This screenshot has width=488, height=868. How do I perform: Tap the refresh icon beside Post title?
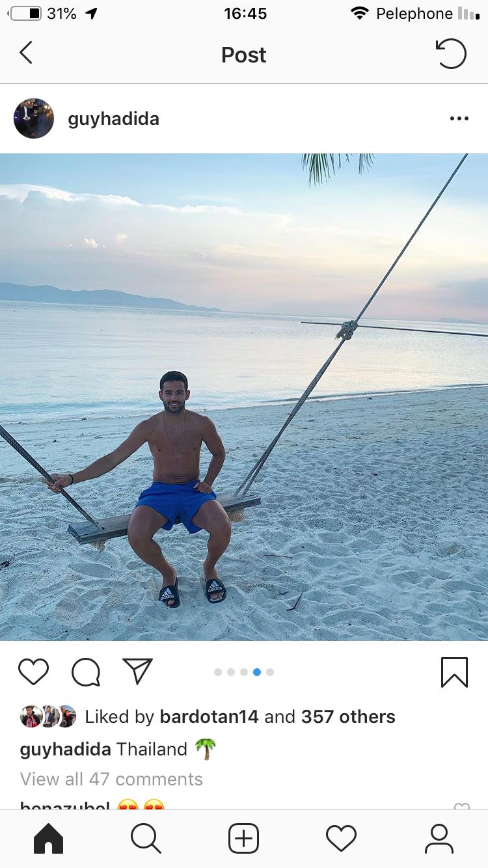point(450,53)
